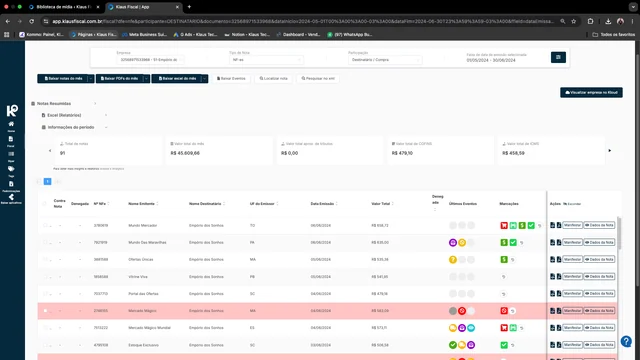Reload the browser page

coord(31,21)
